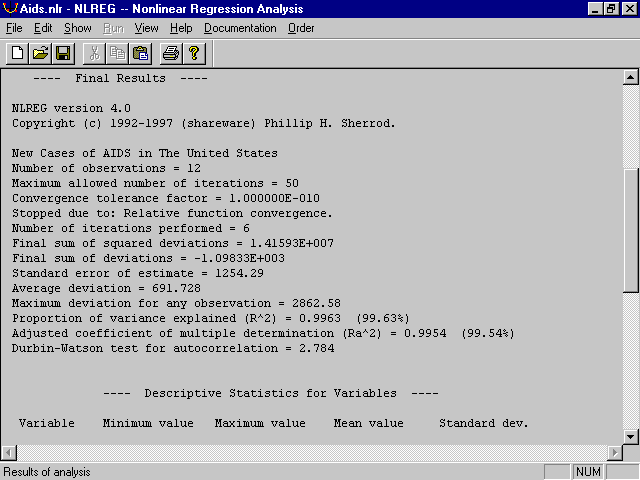The height and width of the screenshot is (480, 640).
Task: Print the results with the printer icon
Action: tap(171, 53)
